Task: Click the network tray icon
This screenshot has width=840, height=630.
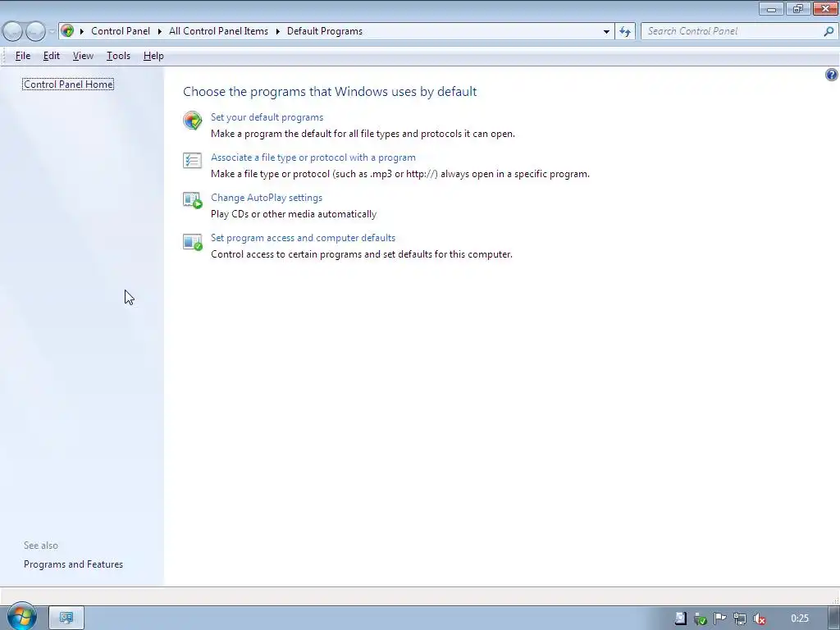Action: (740, 619)
